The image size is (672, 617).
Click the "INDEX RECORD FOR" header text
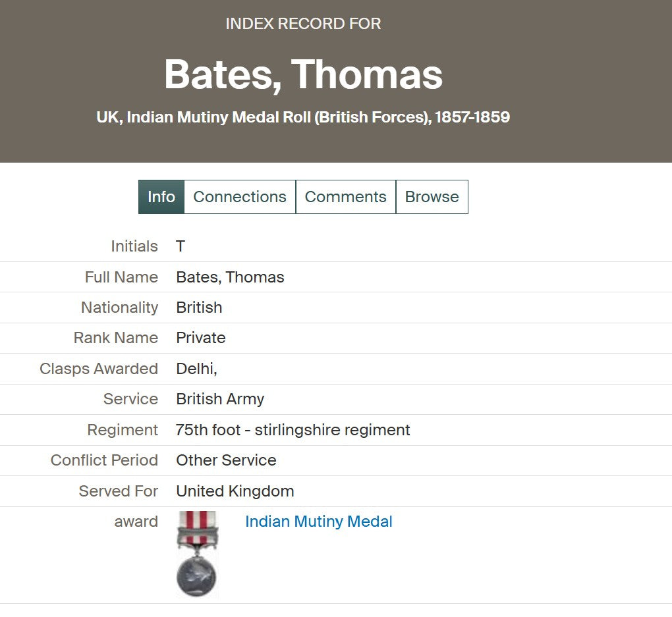[303, 24]
